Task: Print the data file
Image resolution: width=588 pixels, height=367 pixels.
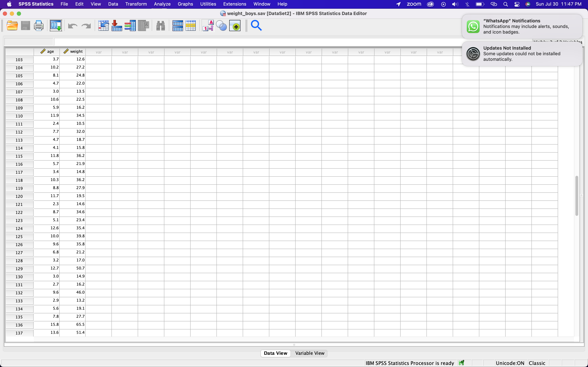Action: 38,26
